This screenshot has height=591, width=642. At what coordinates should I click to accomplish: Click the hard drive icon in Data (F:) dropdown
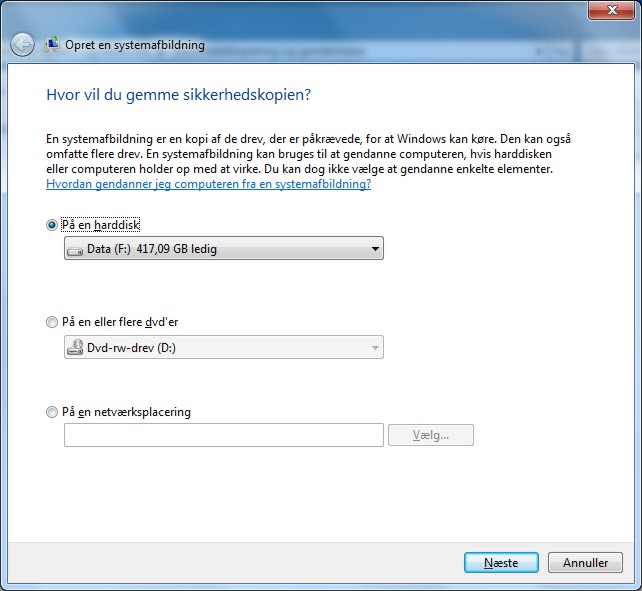pyautogui.click(x=75, y=249)
